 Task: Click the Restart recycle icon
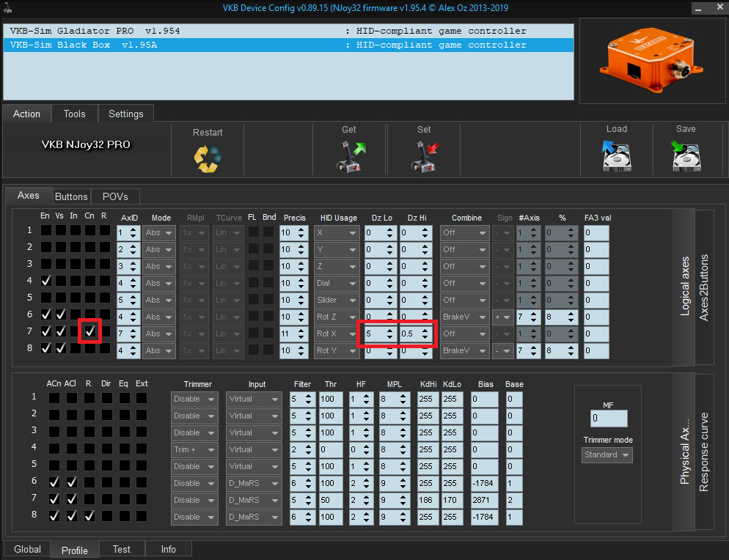click(208, 158)
